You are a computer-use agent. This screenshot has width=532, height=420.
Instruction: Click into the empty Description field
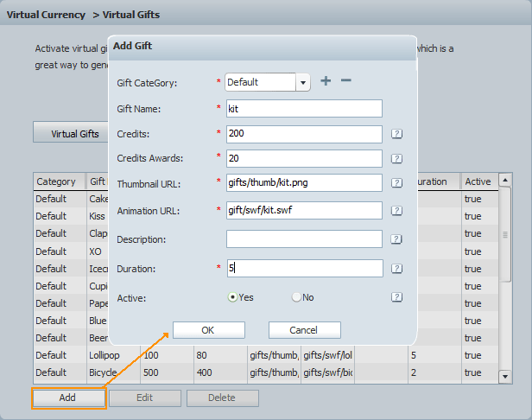(x=303, y=239)
